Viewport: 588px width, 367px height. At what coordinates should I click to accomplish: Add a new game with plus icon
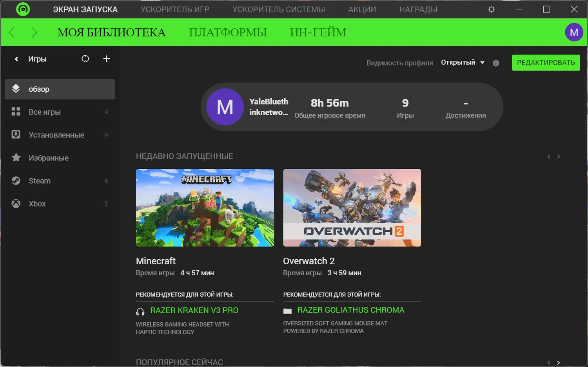[106, 59]
